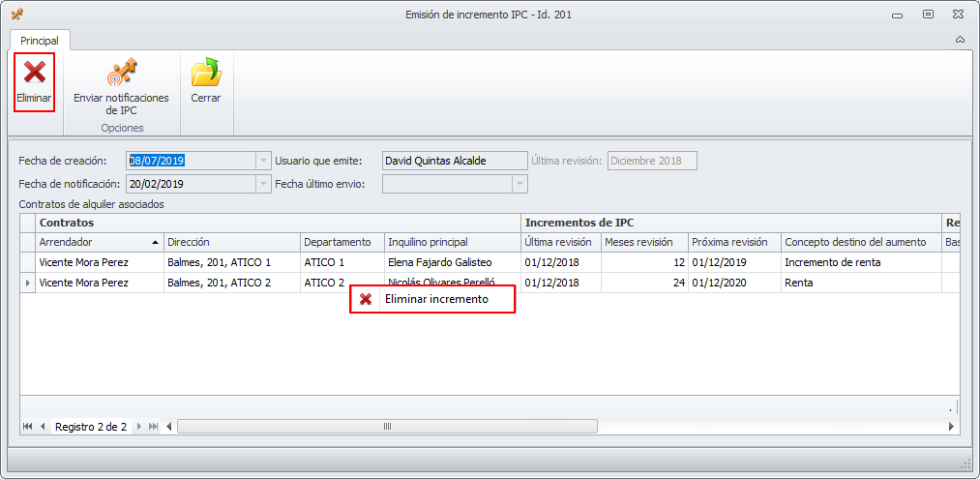Viewport: 980px width, 479px height.
Task: Select Arrendador cell in ATICO 1 row
Action: 100,262
